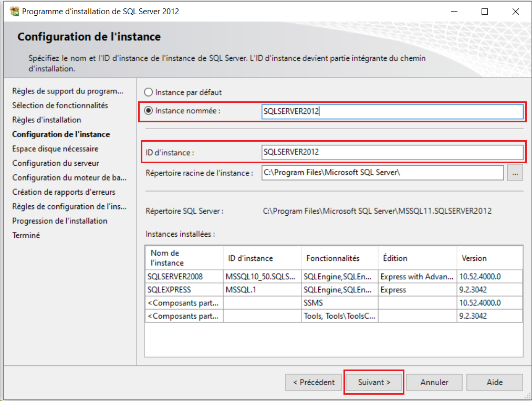The image size is (532, 401).
Task: Select the 'Terminé' step in sidebar
Action: [x=26, y=235]
